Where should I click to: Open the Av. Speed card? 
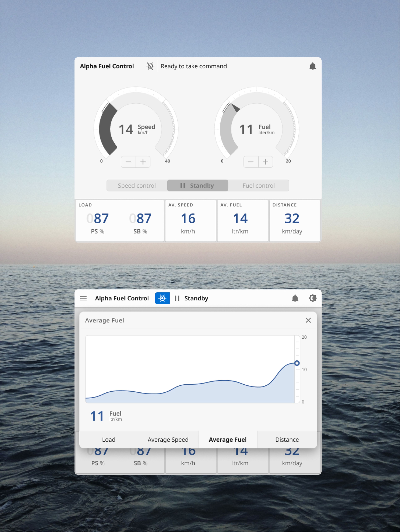coord(191,221)
